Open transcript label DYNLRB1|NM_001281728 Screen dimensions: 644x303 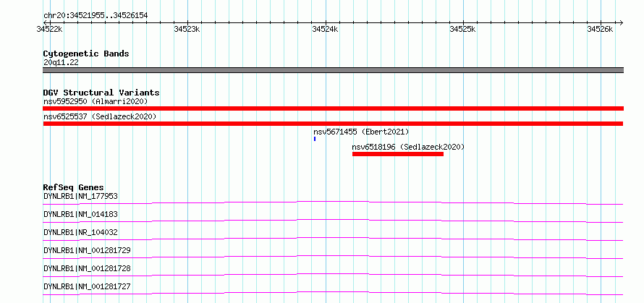87,268
